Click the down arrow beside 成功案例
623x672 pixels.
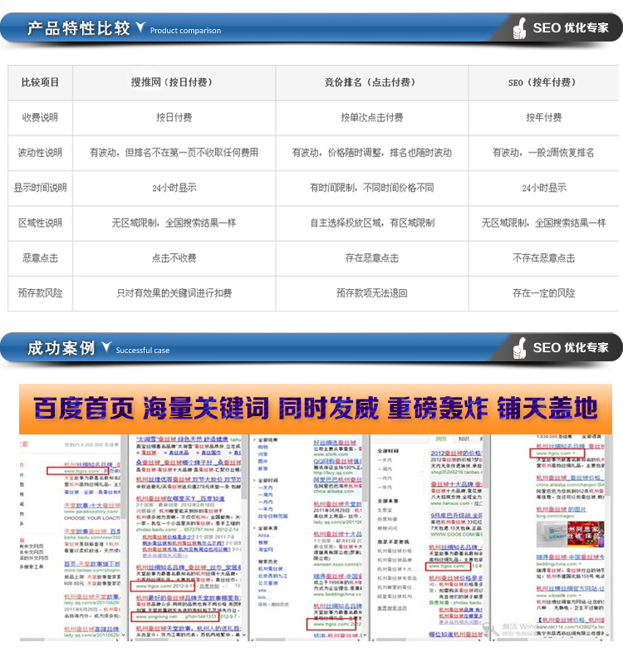pyautogui.click(x=106, y=346)
